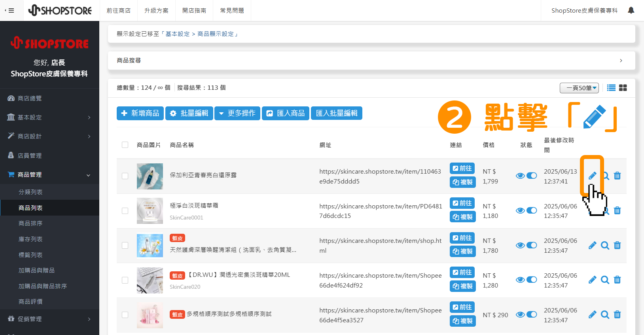
Task: Click the 批量編輯 button
Action: (x=189, y=113)
